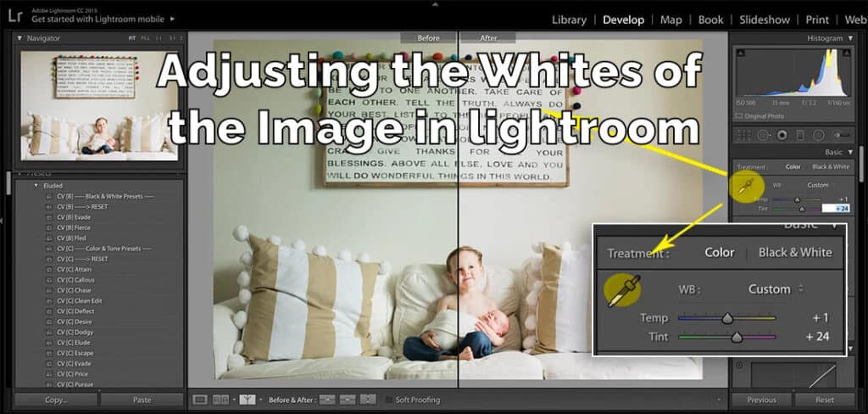Click the Temp slider handle

tap(797, 199)
